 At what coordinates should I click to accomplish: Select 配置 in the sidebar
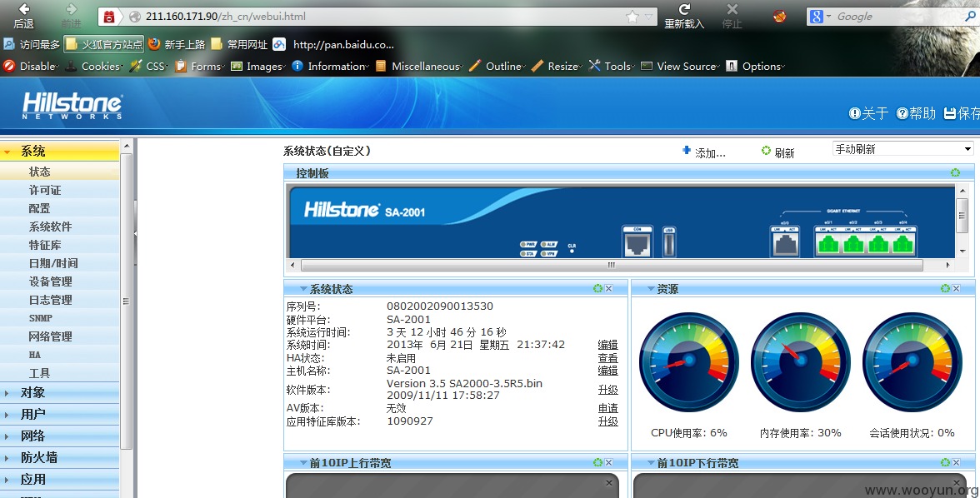(x=59, y=208)
